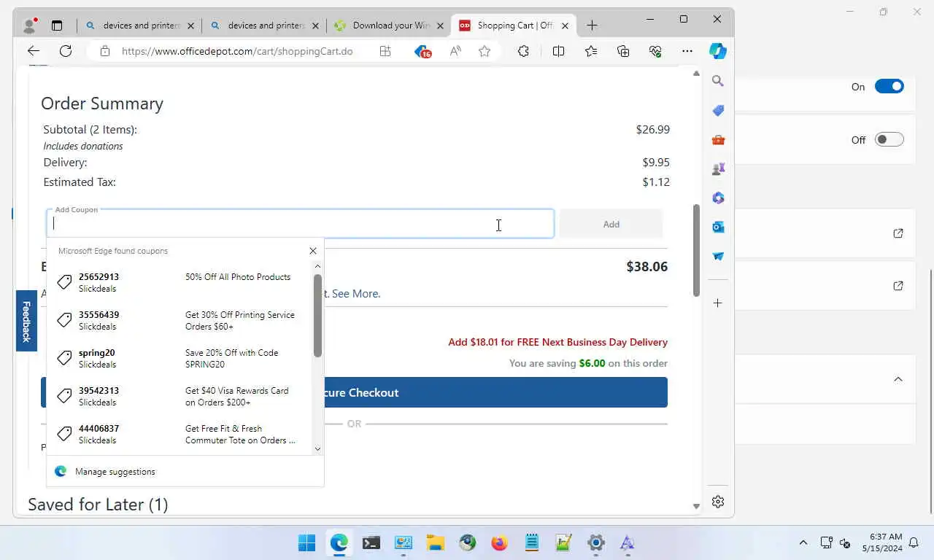Open the Edge profile avatar

30,26
